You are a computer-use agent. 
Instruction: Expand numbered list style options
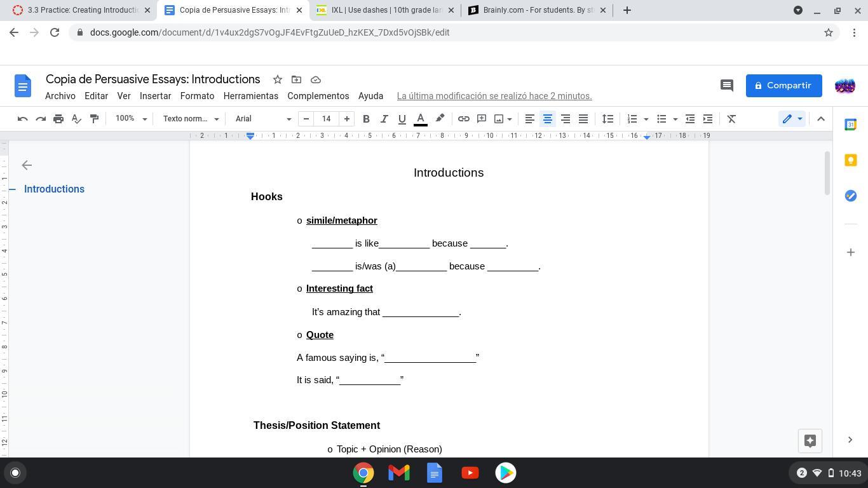coord(646,119)
